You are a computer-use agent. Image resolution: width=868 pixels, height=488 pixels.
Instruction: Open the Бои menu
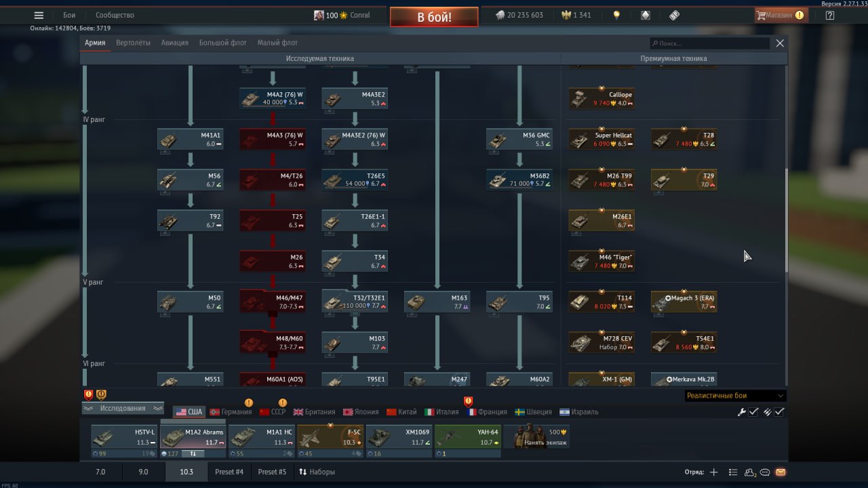[69, 15]
